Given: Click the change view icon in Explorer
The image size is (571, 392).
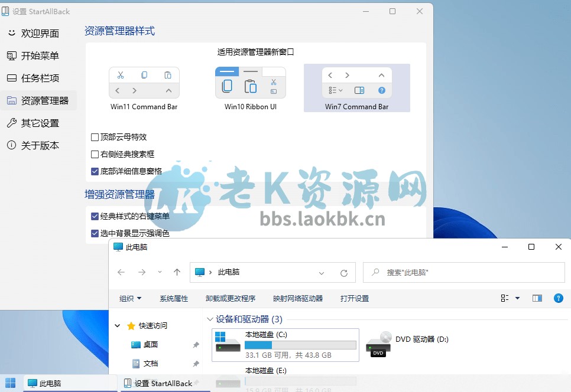Looking at the screenshot, I should (x=505, y=299).
